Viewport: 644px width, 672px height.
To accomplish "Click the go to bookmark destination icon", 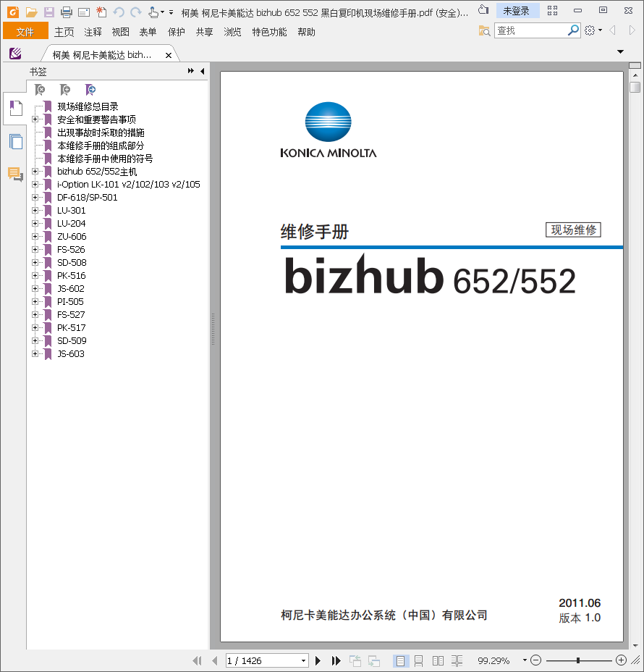I will pyautogui.click(x=90, y=90).
